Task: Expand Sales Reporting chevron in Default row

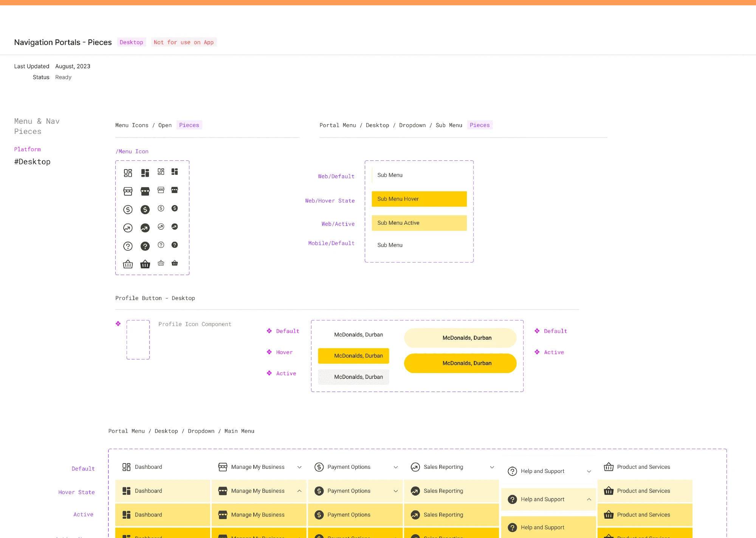Action: tap(492, 467)
